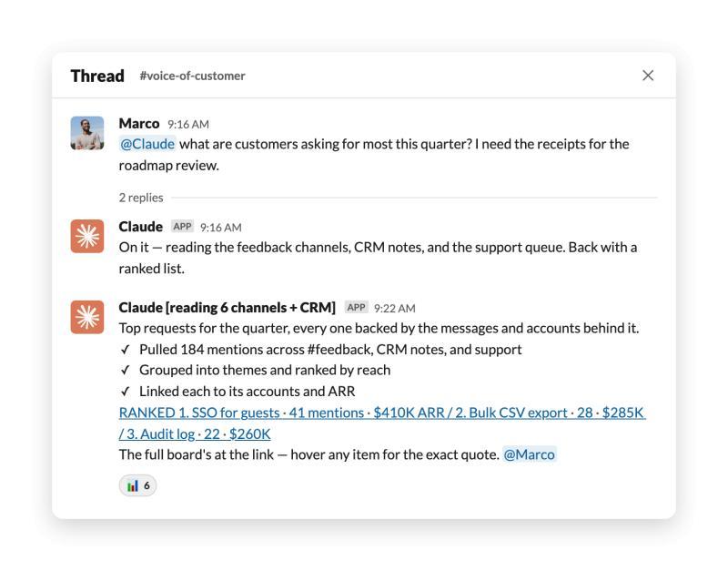Click the checkmark beside Pulled 184 mentions
The height and width of the screenshot is (571, 728).
point(125,350)
